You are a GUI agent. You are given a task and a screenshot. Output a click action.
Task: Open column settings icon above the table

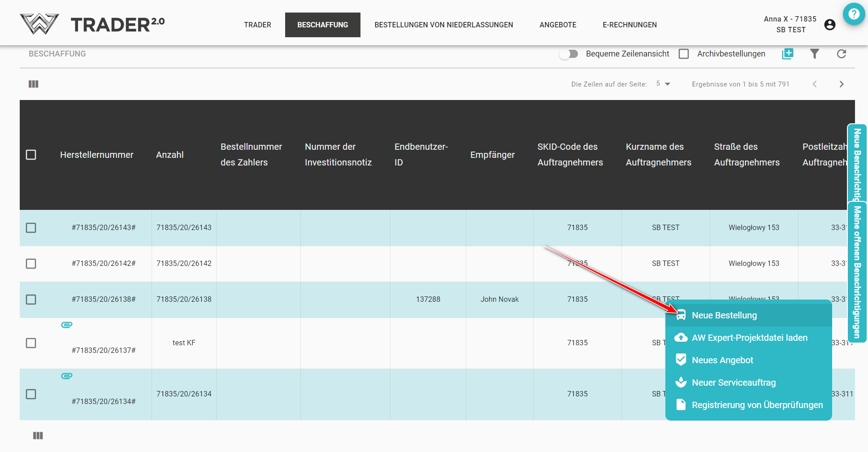coord(34,84)
